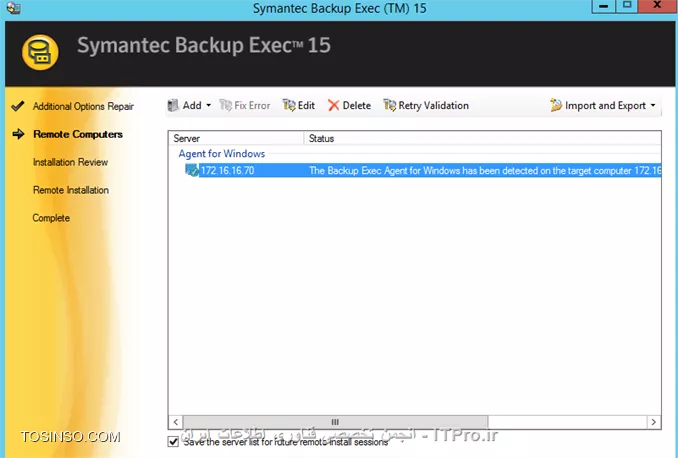Click the status message for 172.16.16.70
The height and width of the screenshot is (458, 678).
[485, 170]
